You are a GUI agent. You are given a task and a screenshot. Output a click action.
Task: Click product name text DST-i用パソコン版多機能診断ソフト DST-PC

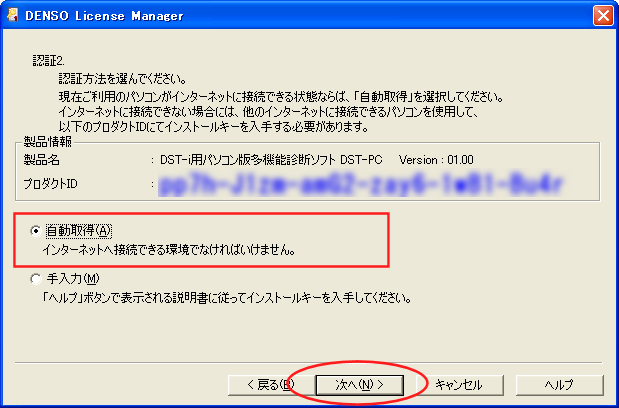click(x=271, y=160)
